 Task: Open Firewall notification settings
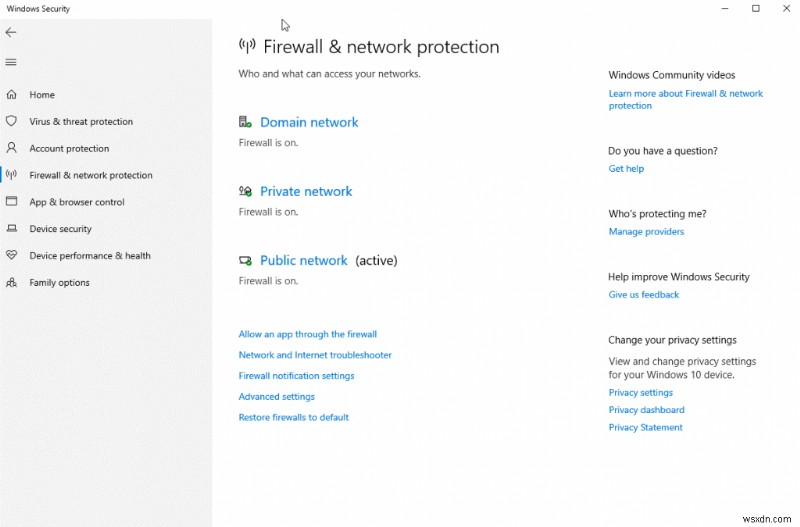coord(296,376)
